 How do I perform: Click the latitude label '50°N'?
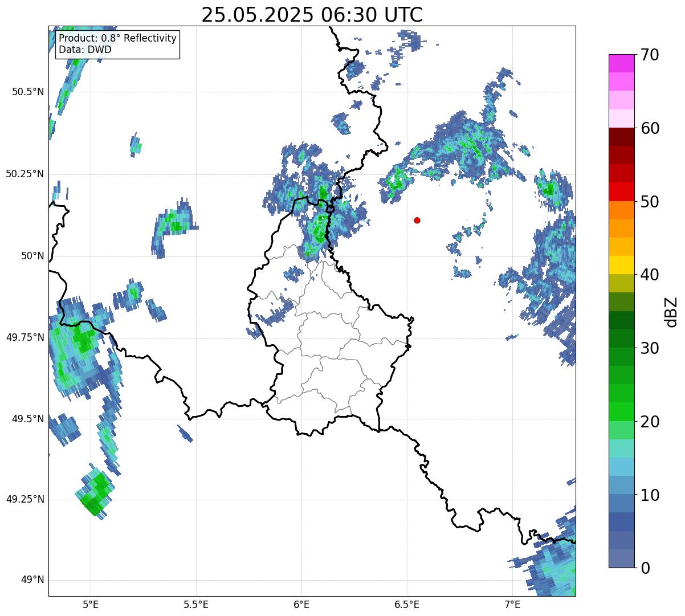32,256
